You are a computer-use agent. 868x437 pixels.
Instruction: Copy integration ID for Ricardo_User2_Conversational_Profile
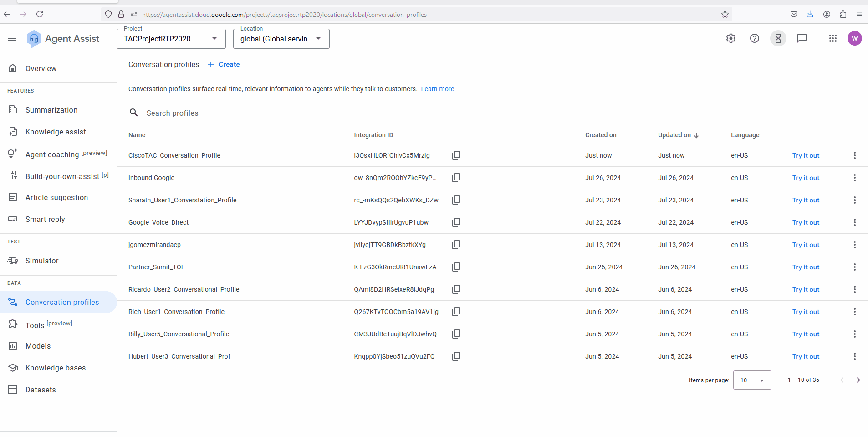pyautogui.click(x=456, y=289)
